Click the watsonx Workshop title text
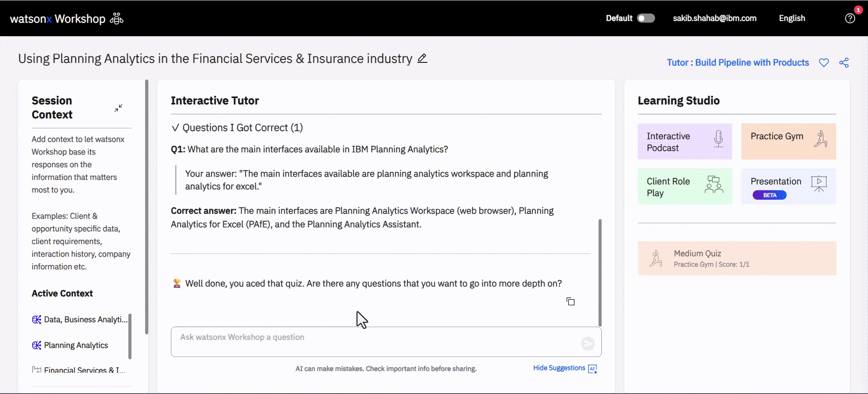 (57, 19)
